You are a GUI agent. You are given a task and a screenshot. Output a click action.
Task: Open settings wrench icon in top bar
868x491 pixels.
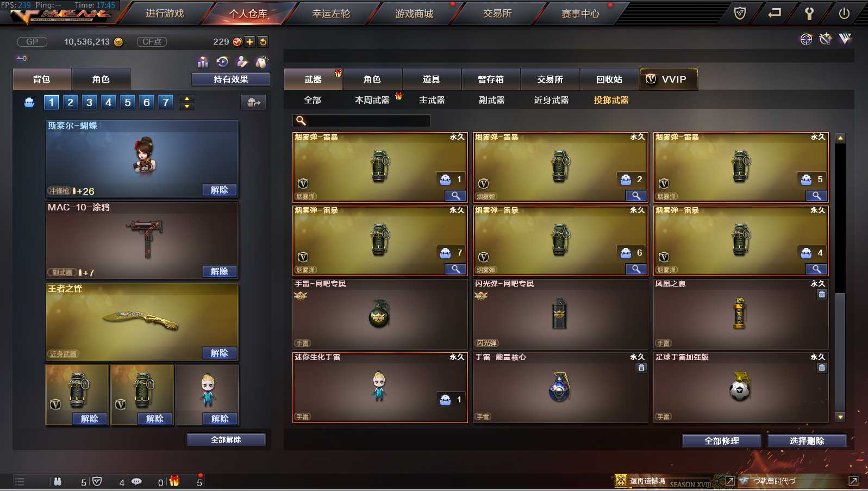tap(809, 13)
